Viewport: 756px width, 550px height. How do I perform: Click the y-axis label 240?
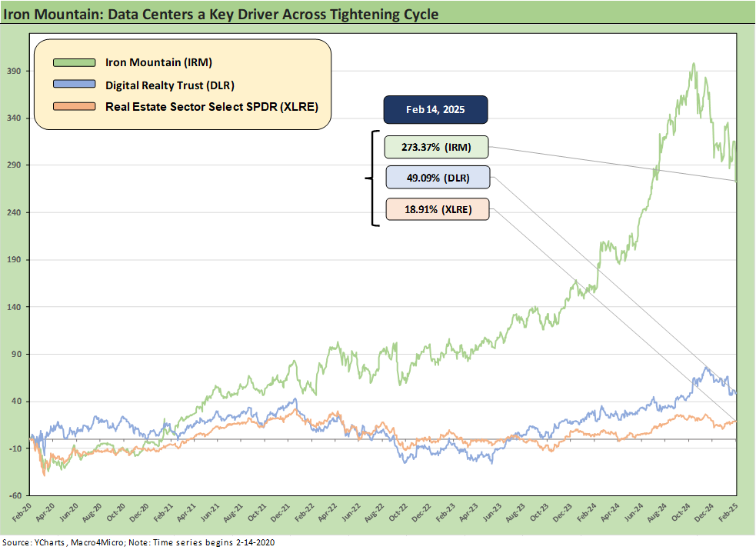15,212
